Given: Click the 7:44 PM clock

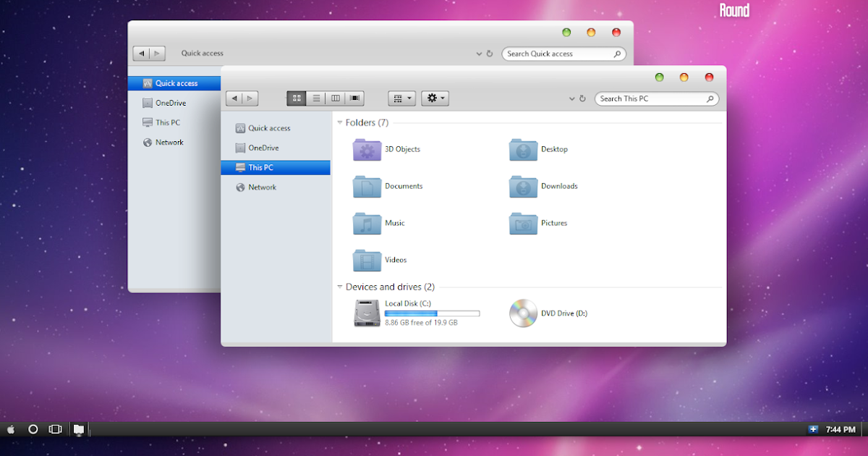Looking at the screenshot, I should 841,429.
